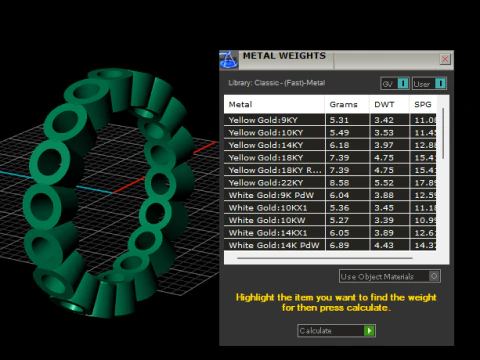Select the White Gold:14K PdW row
480x360 pixels.
click(x=330, y=245)
